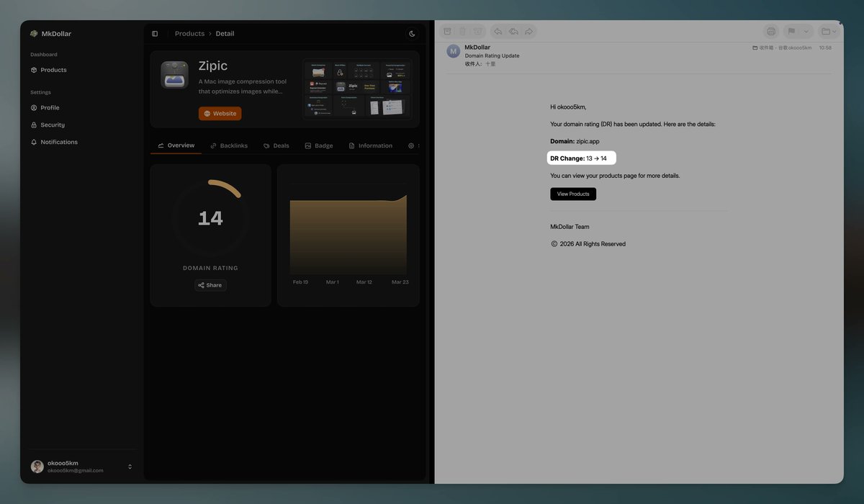Click the Hi okooo5km greeting in email
The height and width of the screenshot is (504, 864).
(x=568, y=107)
